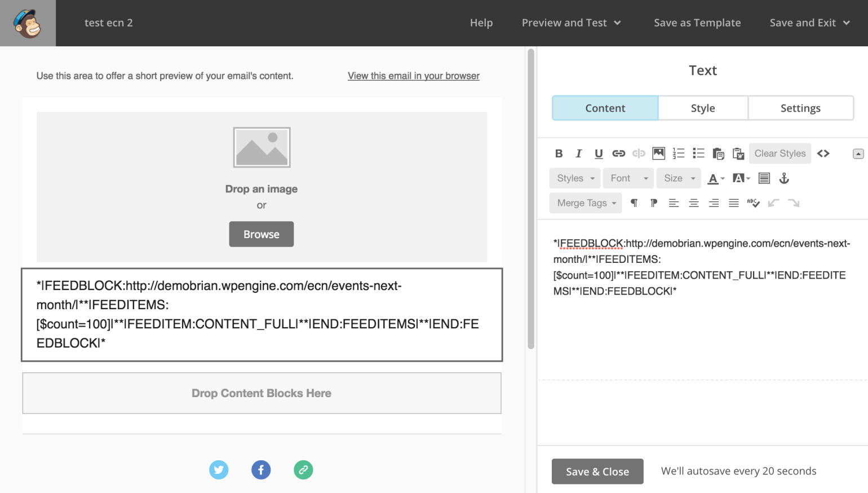Click inside the text editor content area
The image size is (868, 493).
click(702, 299)
